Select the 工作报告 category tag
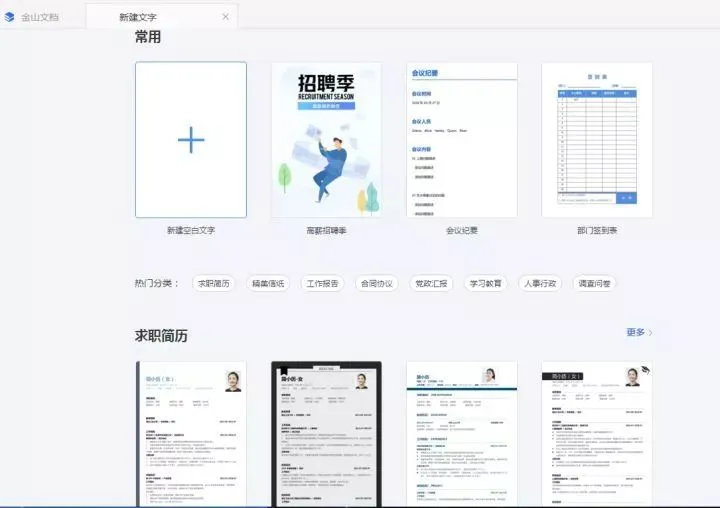720x508 pixels. [322, 283]
